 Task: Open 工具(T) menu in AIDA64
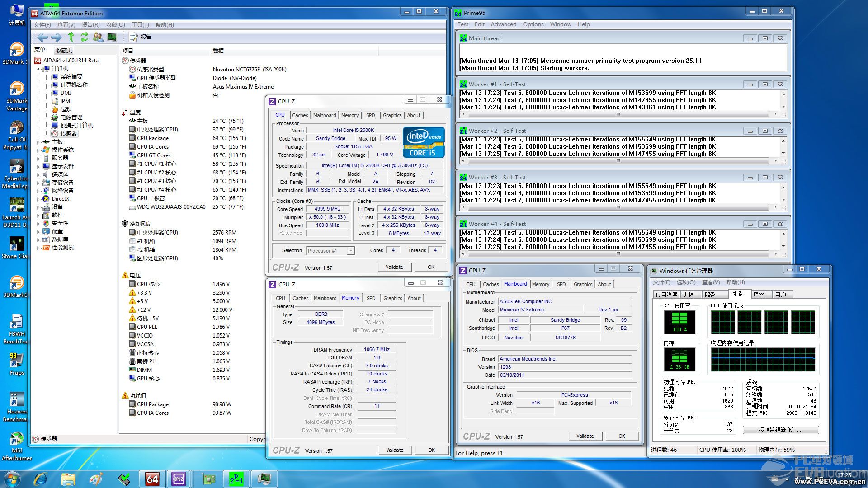point(140,24)
